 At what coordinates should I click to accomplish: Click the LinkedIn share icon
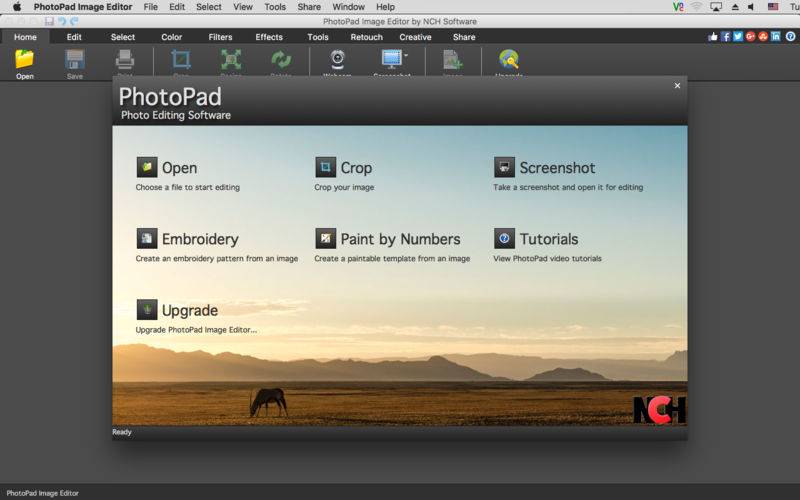776,36
